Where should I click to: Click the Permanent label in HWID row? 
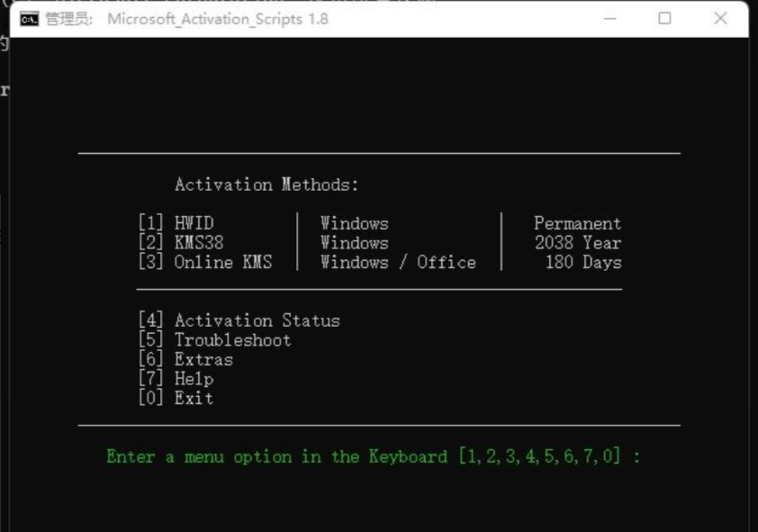[577, 223]
